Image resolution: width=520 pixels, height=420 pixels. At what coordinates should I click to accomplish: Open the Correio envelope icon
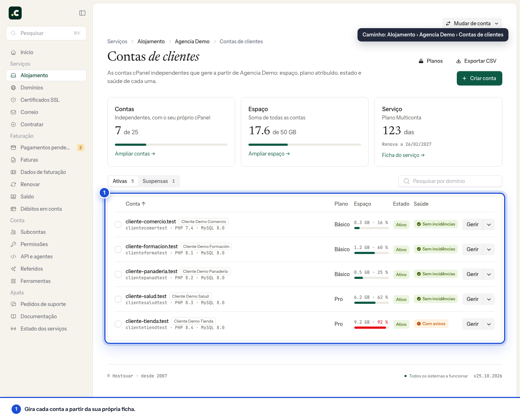pyautogui.click(x=13, y=112)
